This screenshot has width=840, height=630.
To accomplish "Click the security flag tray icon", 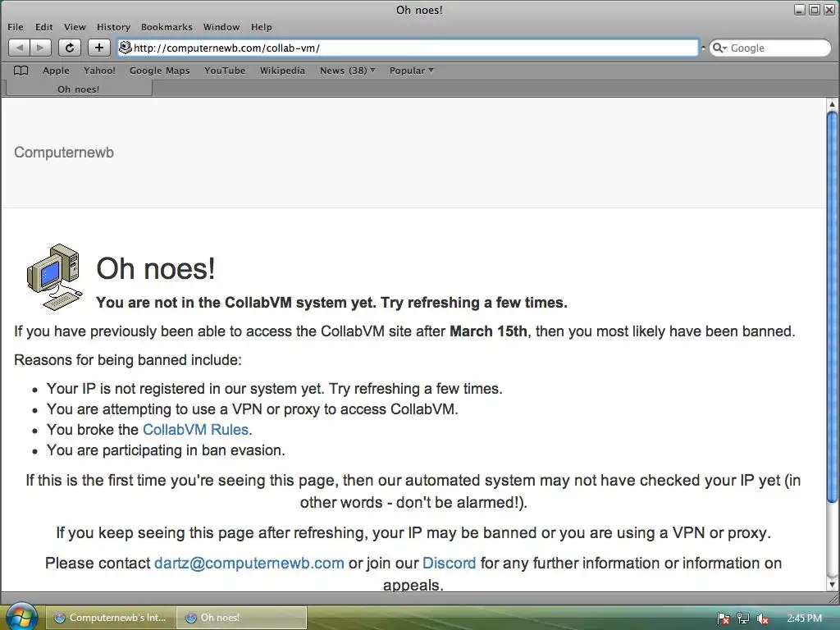I will point(724,619).
